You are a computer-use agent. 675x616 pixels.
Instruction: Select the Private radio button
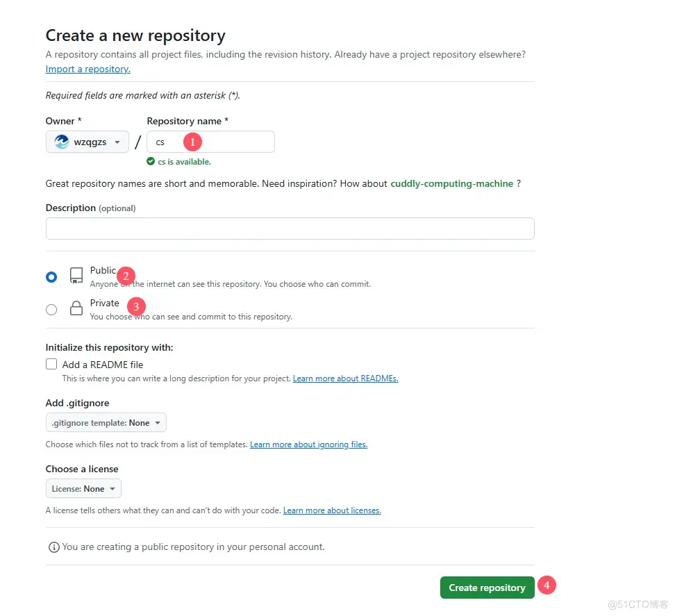[x=51, y=310]
